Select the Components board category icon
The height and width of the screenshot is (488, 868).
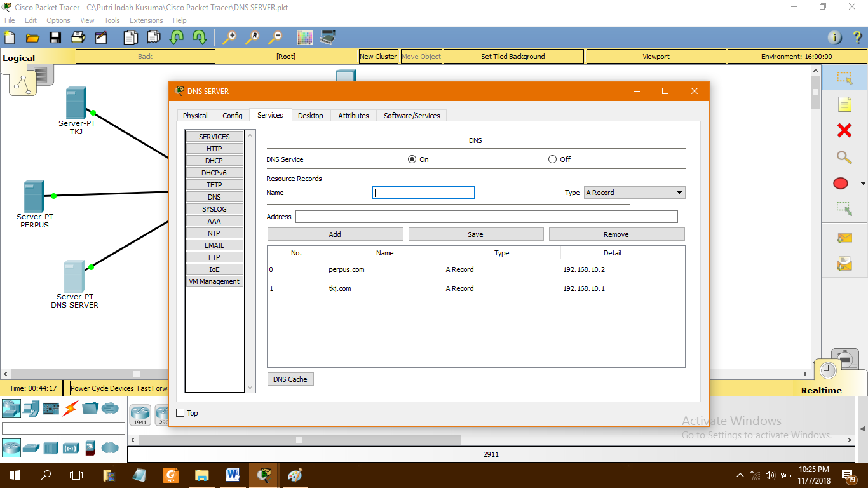pyautogui.click(x=51, y=408)
